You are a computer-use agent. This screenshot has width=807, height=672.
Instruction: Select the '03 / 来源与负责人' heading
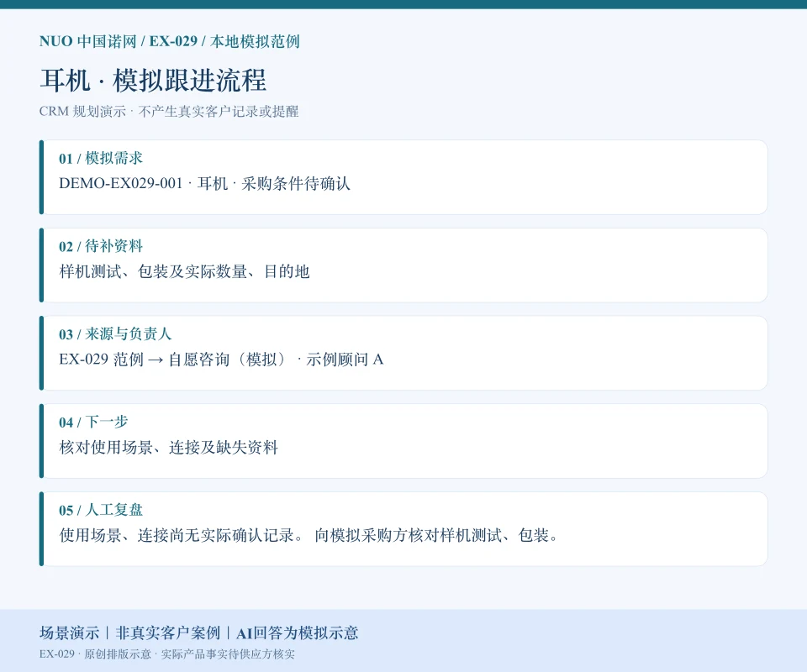pyautogui.click(x=115, y=333)
